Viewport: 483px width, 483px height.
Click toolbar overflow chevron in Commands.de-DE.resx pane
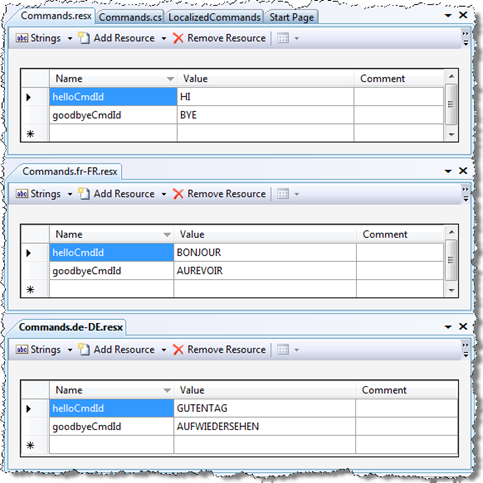465,350
